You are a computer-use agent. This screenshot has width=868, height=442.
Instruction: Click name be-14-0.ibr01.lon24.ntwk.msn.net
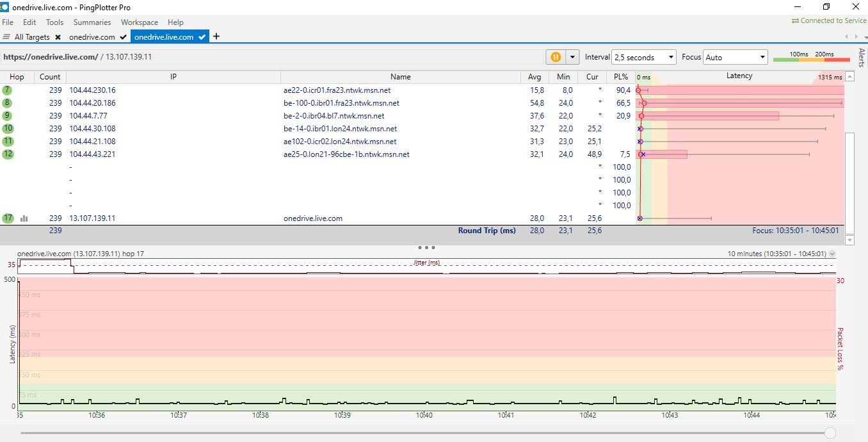pos(340,129)
